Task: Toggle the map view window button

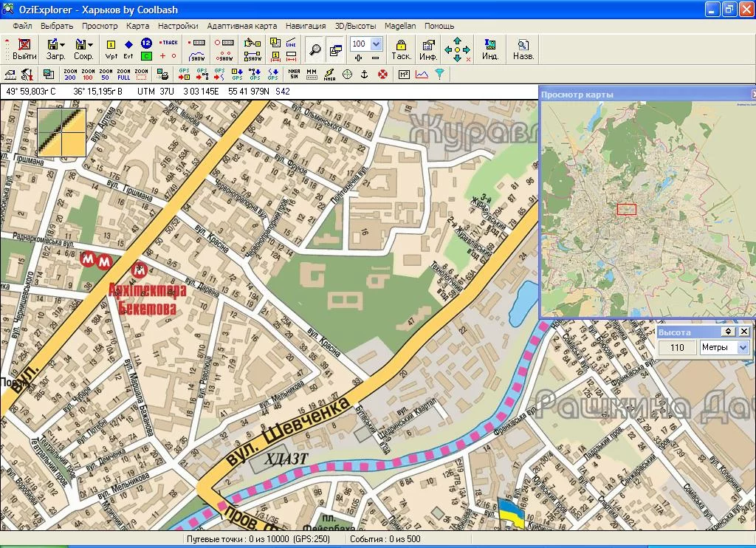Action: [335, 50]
